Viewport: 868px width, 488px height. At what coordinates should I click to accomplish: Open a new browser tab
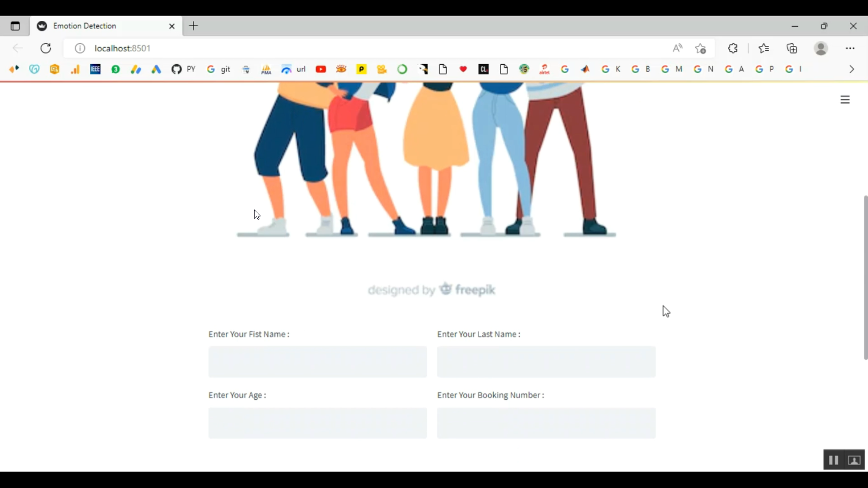point(194,26)
